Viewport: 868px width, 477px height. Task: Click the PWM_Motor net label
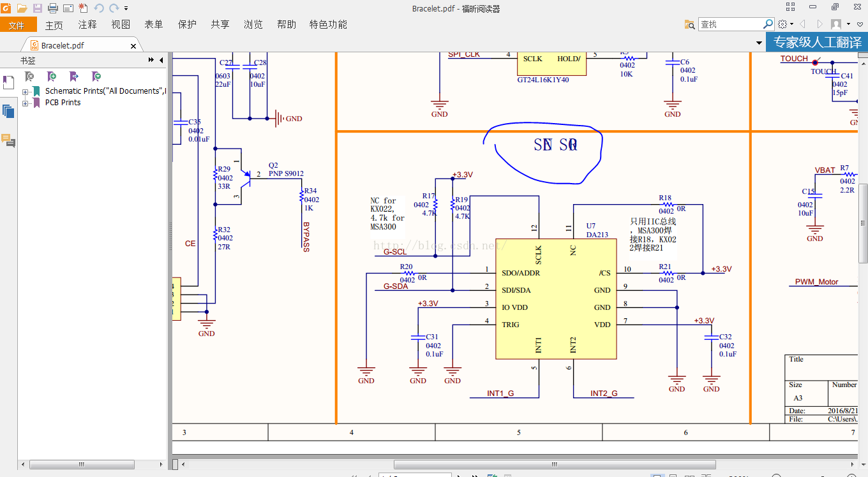click(817, 282)
